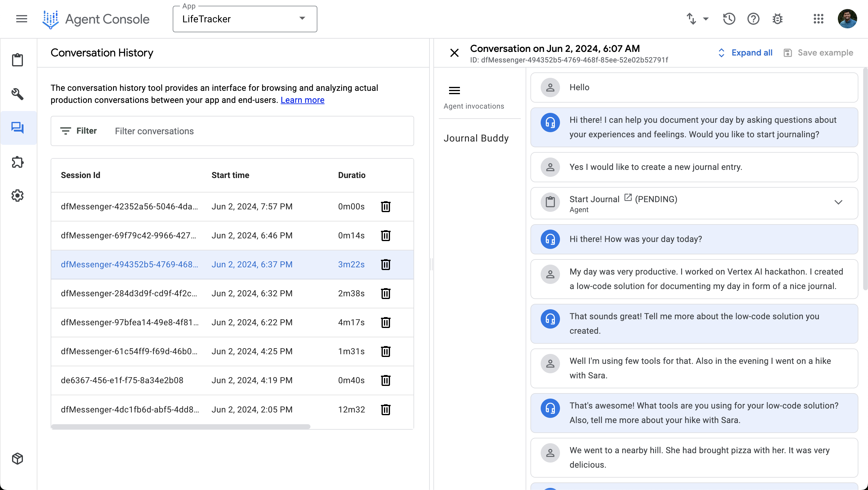Open the wrench Tools sidebar icon
This screenshot has width=868, height=490.
[x=17, y=94]
